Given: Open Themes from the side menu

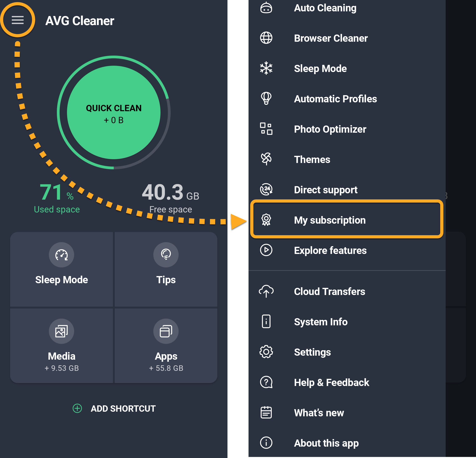Looking at the screenshot, I should (x=312, y=160).
